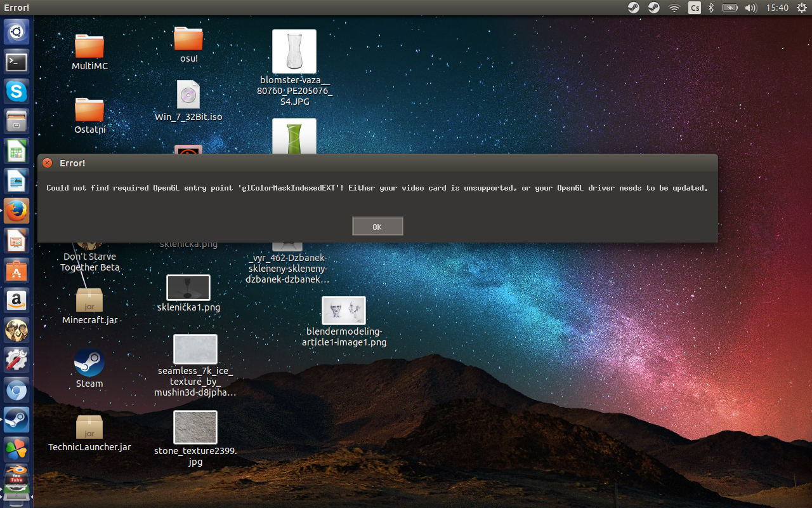This screenshot has height=508, width=812.
Task: Click the Amazon launcher icon
Action: (x=16, y=300)
